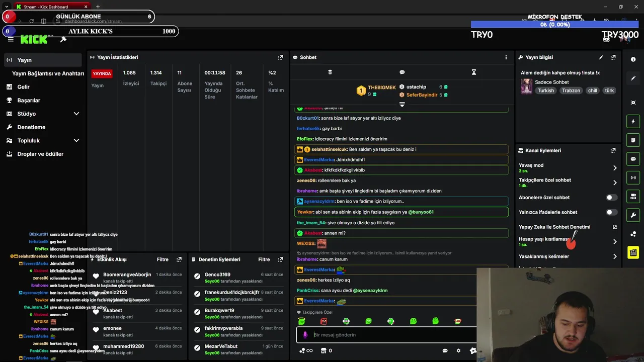Pop out the Yayın İstatistikleri panel
This screenshot has height=362, width=644.
pos(281,57)
